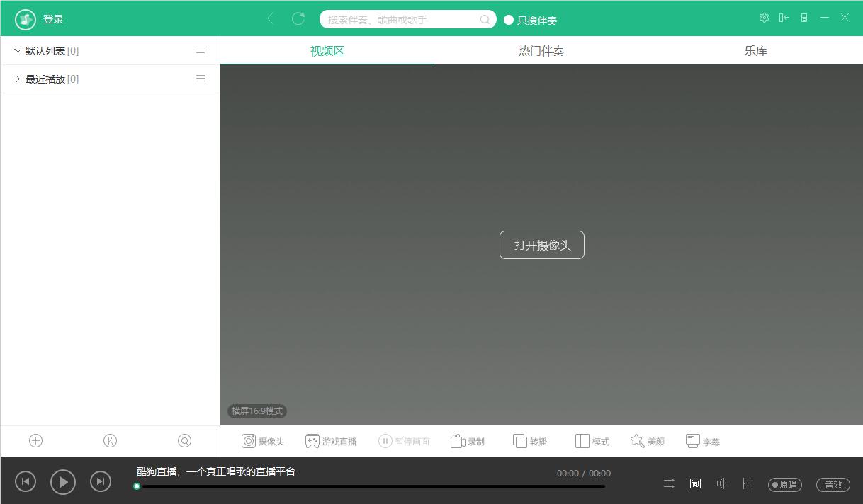Open the 摄像头 camera tool

[x=263, y=441]
